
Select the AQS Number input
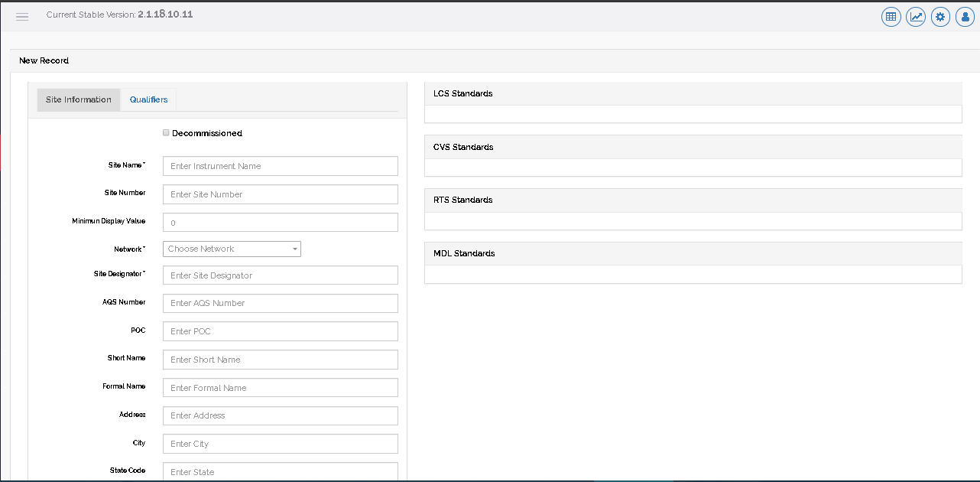pos(280,303)
